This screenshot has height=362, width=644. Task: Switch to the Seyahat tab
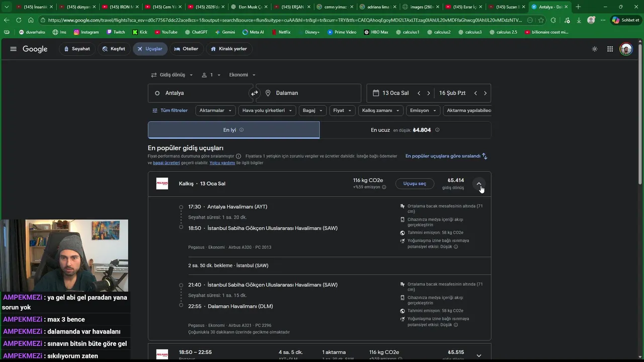77,49
